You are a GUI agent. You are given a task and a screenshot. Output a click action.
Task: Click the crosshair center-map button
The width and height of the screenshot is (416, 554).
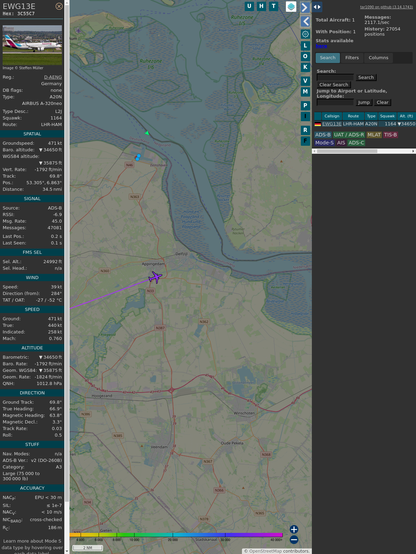click(x=305, y=34)
